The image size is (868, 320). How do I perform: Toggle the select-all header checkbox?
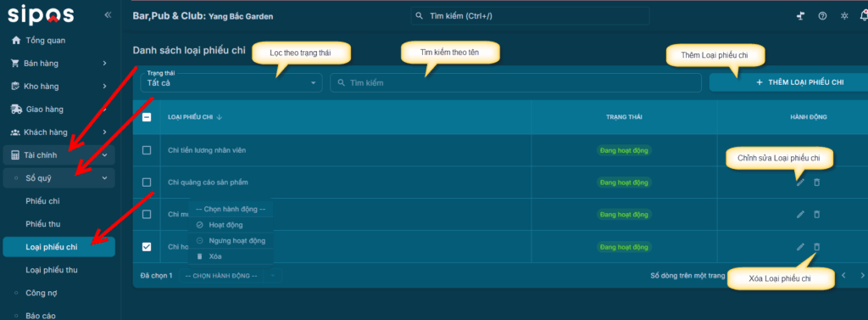pos(147,117)
